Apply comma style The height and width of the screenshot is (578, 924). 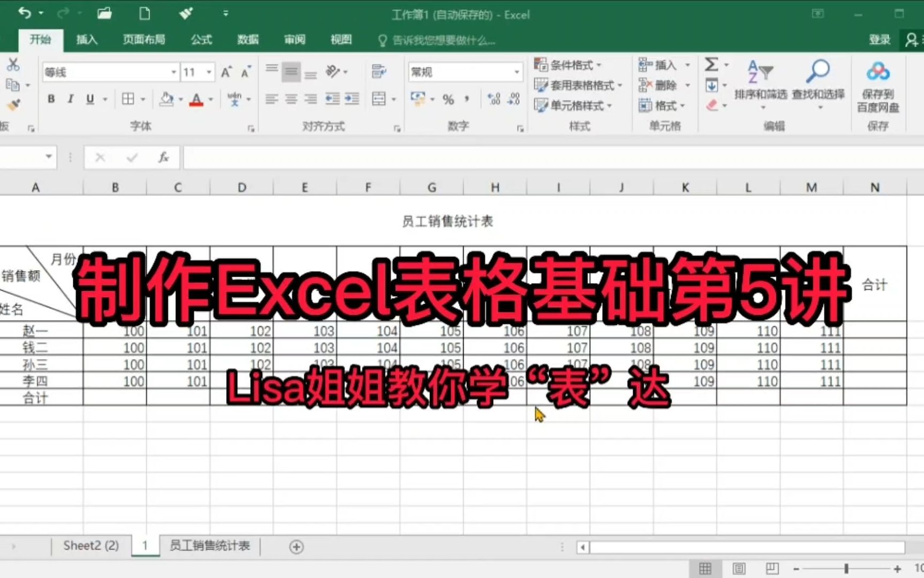(x=467, y=99)
